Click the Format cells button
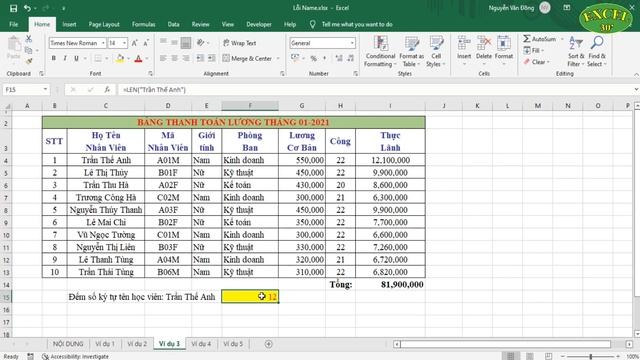This screenshot has height=360, width=640. [504, 51]
